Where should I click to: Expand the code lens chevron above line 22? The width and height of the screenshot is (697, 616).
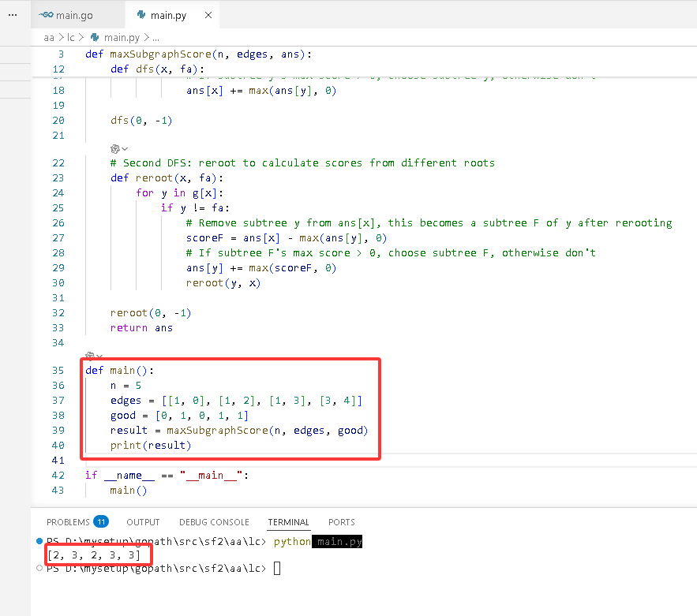[125, 149]
